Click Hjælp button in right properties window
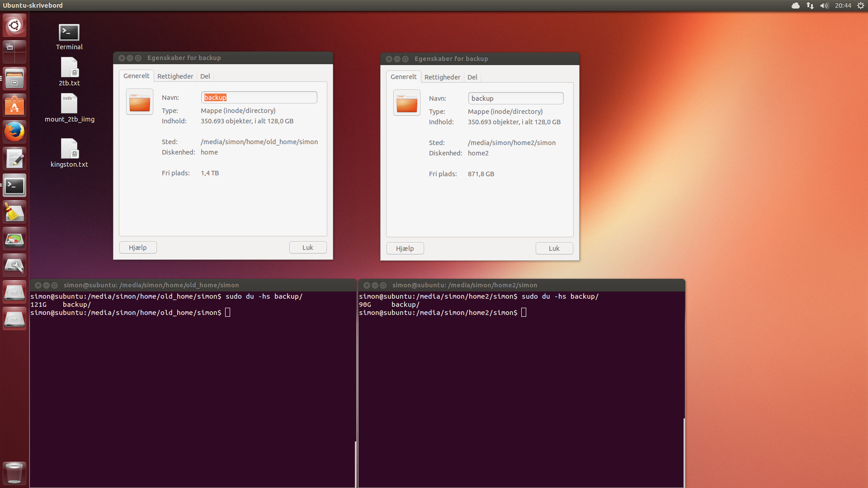868x488 pixels. (x=405, y=249)
